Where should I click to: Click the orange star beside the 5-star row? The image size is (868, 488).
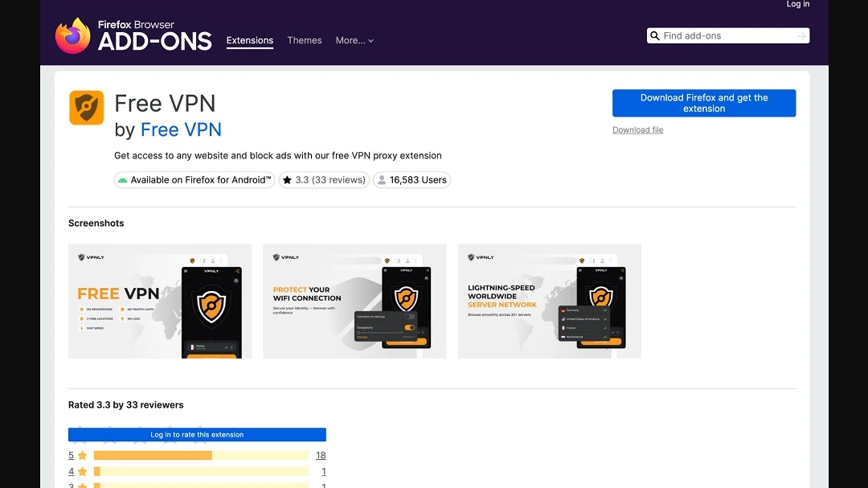point(83,455)
